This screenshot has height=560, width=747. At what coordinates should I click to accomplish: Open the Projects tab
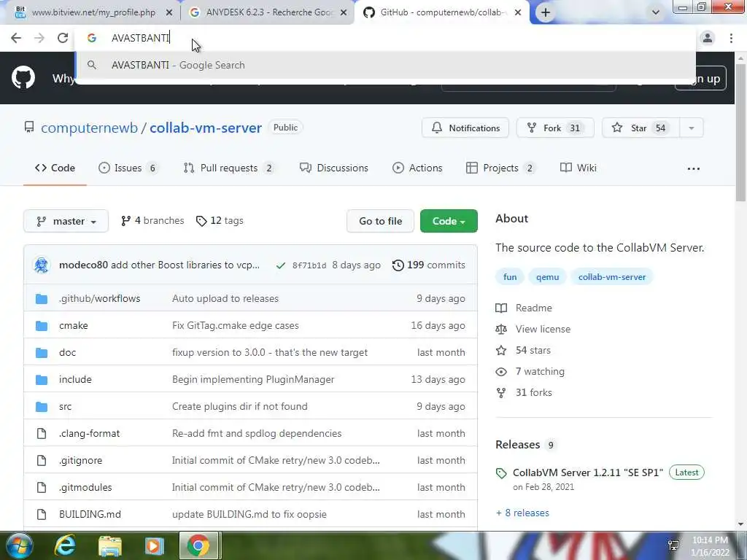point(500,168)
